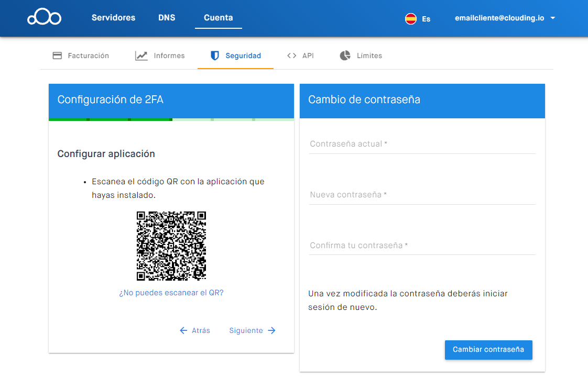Image resolution: width=588 pixels, height=389 pixels.
Task: Click the Facturación credit card icon
Action: coord(57,56)
